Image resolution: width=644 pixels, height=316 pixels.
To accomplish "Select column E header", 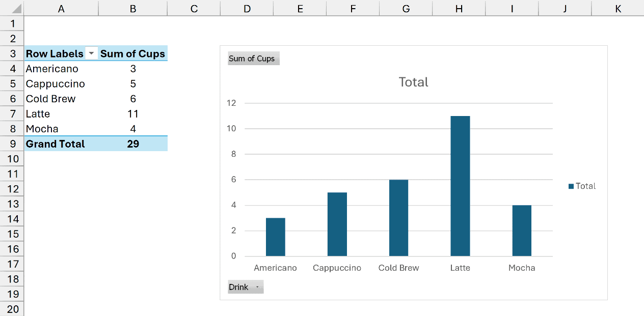I will pos(300,8).
